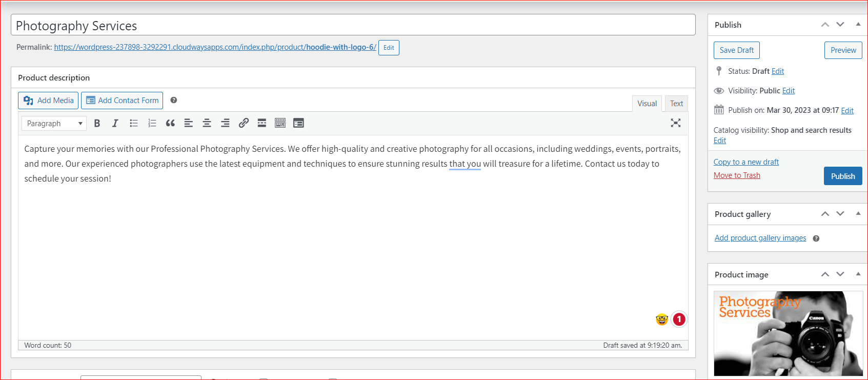
Task: Toggle the extra toolbar row (keyboard icon)
Action: point(280,123)
